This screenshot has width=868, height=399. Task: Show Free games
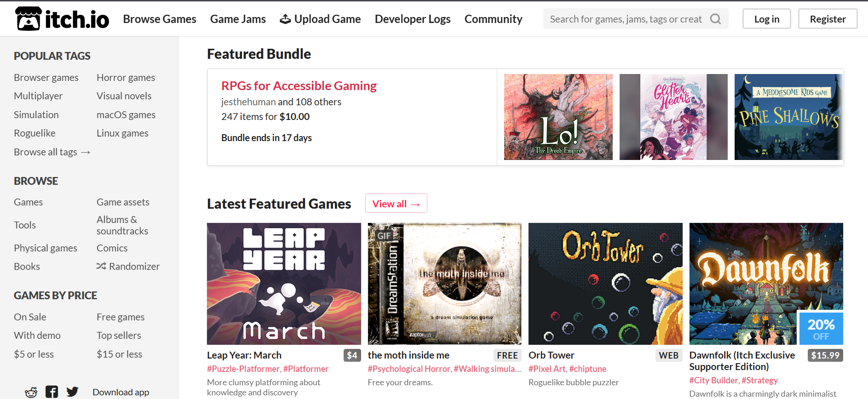(x=121, y=317)
